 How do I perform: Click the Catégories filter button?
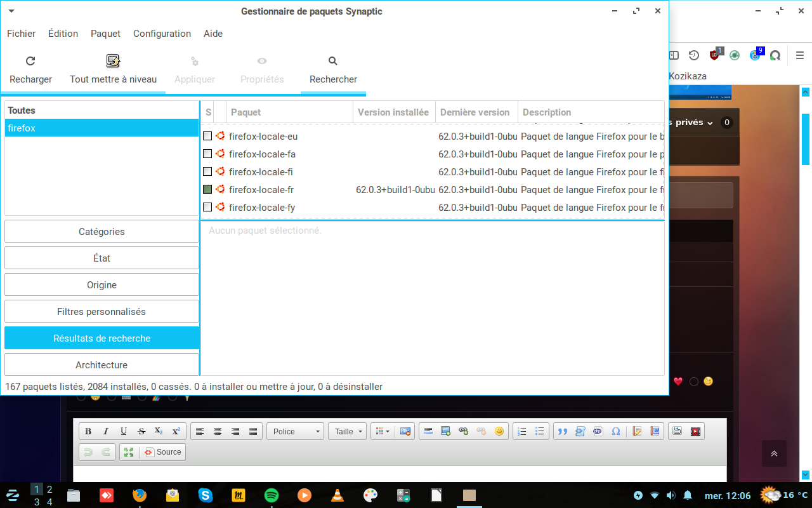click(x=101, y=232)
